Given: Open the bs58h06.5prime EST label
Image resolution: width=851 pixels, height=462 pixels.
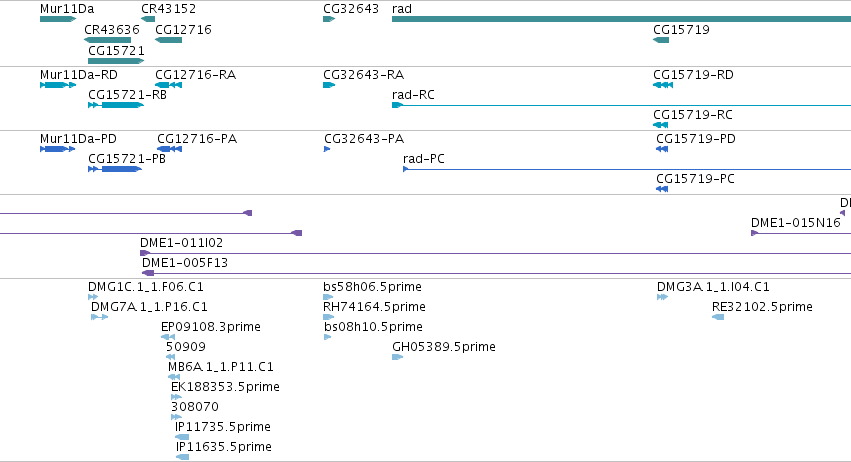Looking at the screenshot, I should (372, 287).
